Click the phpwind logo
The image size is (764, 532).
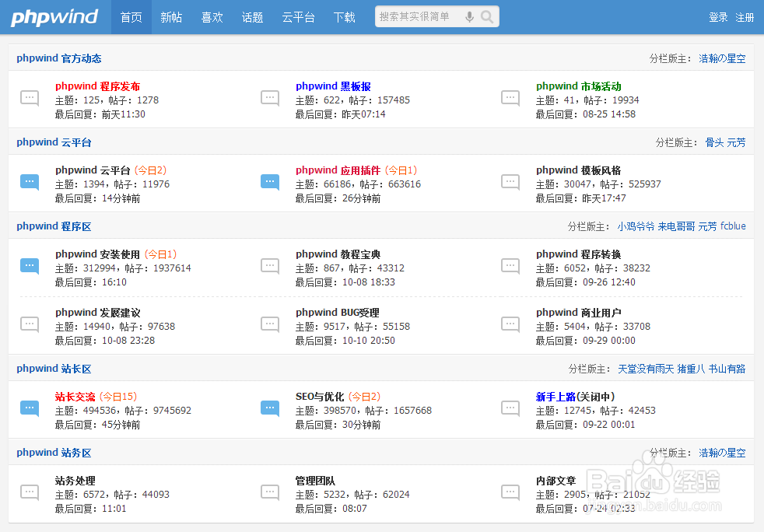point(54,17)
